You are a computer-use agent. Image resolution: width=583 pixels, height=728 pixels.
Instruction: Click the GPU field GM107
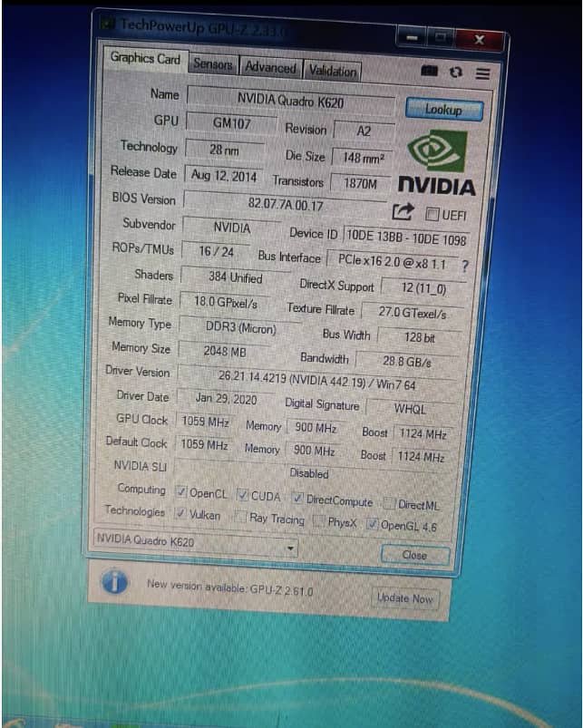pos(231,123)
